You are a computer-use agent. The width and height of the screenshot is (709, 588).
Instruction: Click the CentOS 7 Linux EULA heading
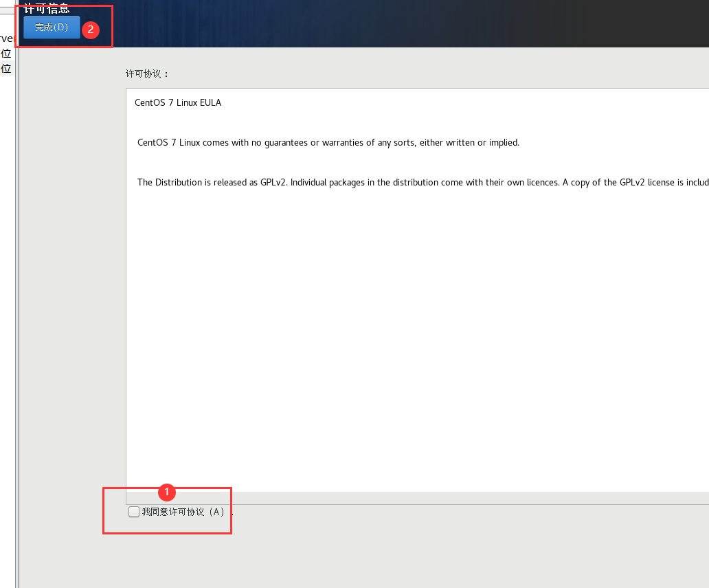178,102
